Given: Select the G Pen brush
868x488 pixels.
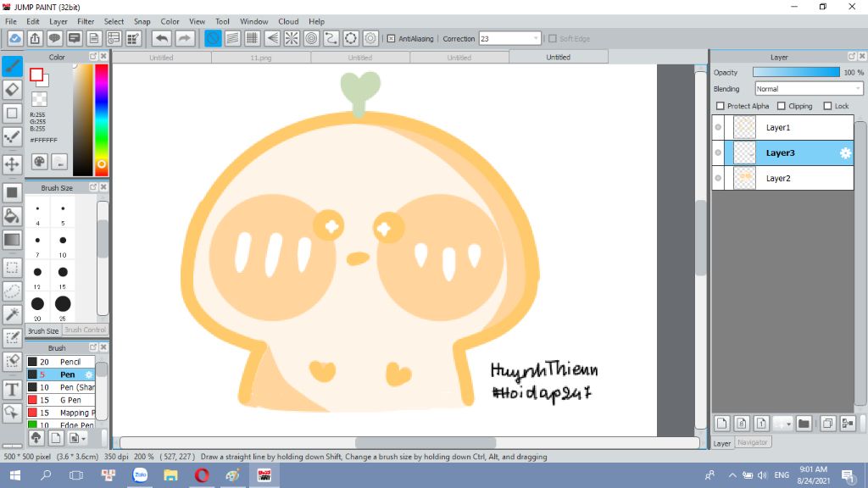Looking at the screenshot, I should tap(61, 400).
